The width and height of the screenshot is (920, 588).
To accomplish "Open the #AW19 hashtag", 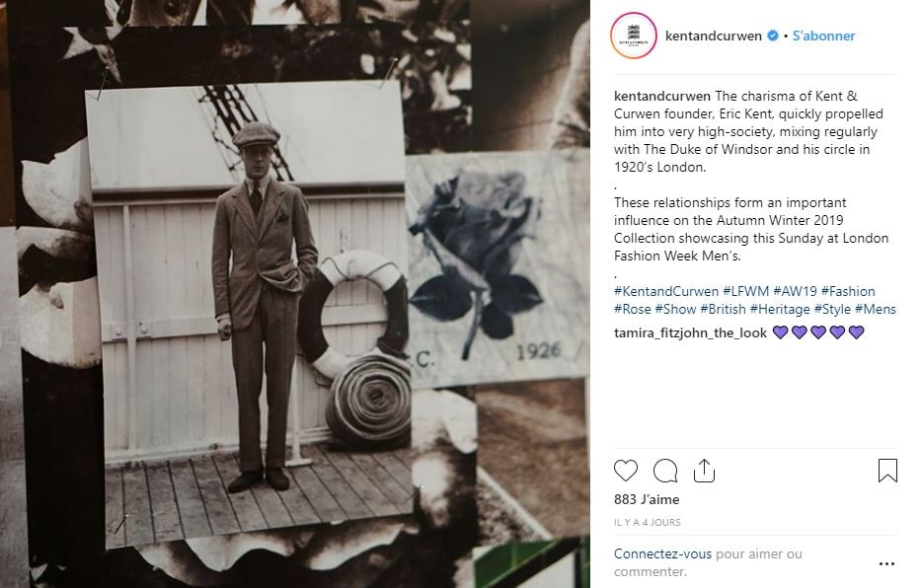I will coord(795,291).
